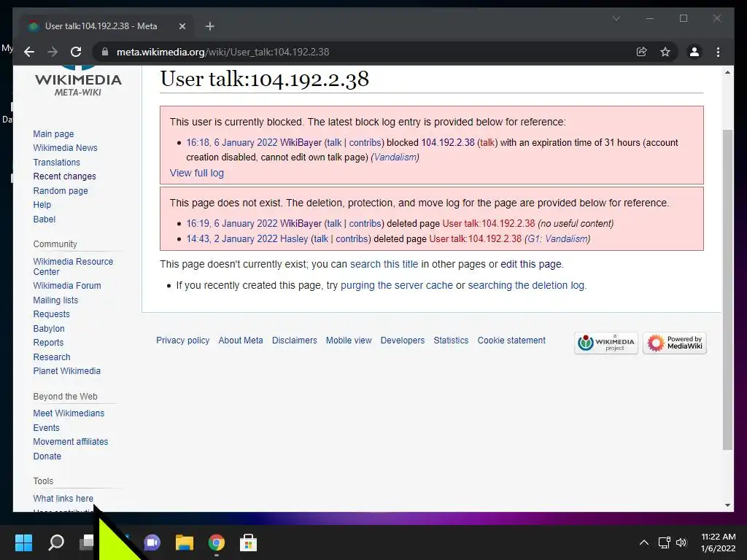Open the tab search chevron in title bar
747x560 pixels.
tap(616, 18)
